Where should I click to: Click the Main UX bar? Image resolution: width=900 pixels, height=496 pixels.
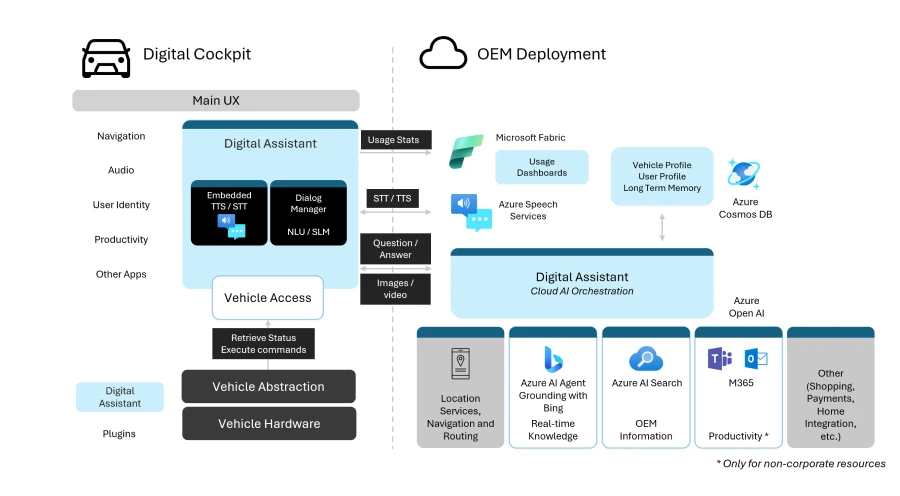pos(215,101)
